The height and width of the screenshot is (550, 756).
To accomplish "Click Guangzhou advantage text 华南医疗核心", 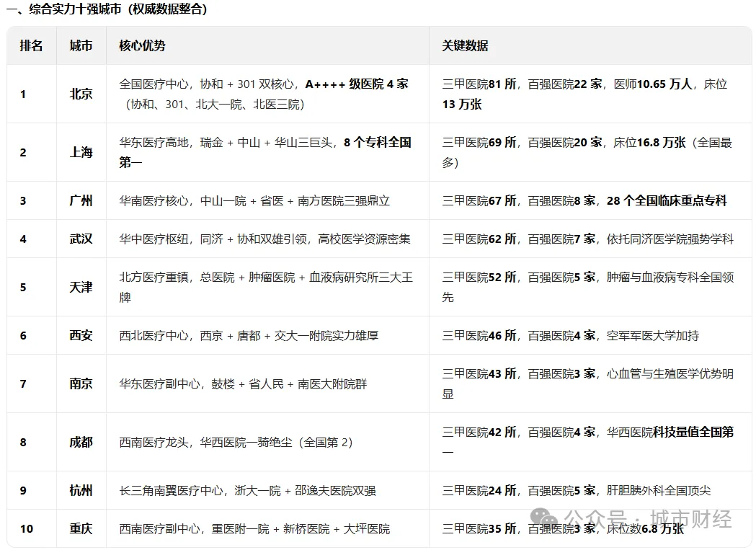I will click(x=154, y=200).
